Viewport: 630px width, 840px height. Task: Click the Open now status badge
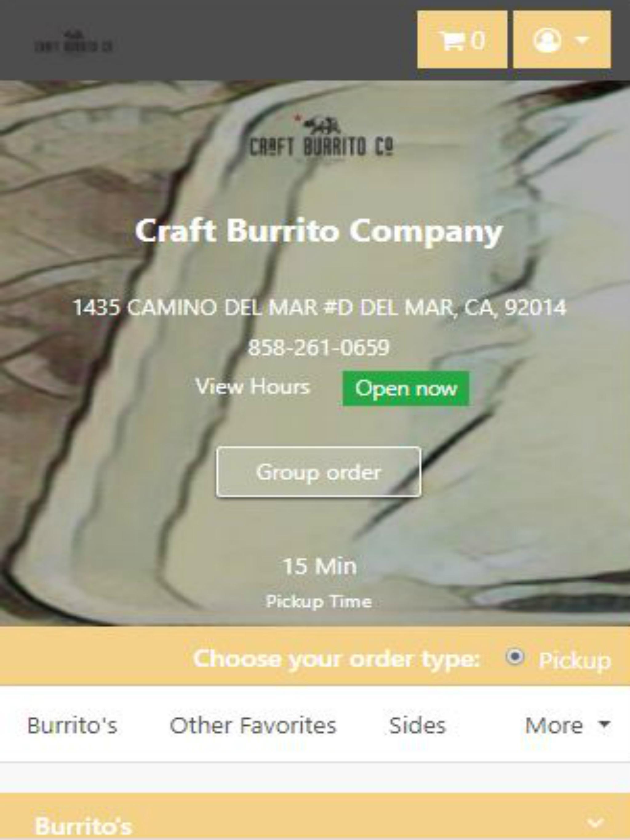(406, 388)
